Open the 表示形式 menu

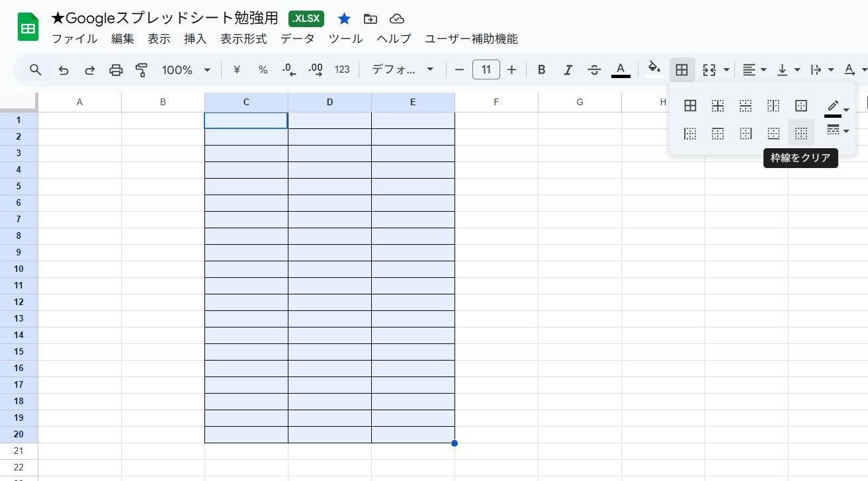[243, 39]
